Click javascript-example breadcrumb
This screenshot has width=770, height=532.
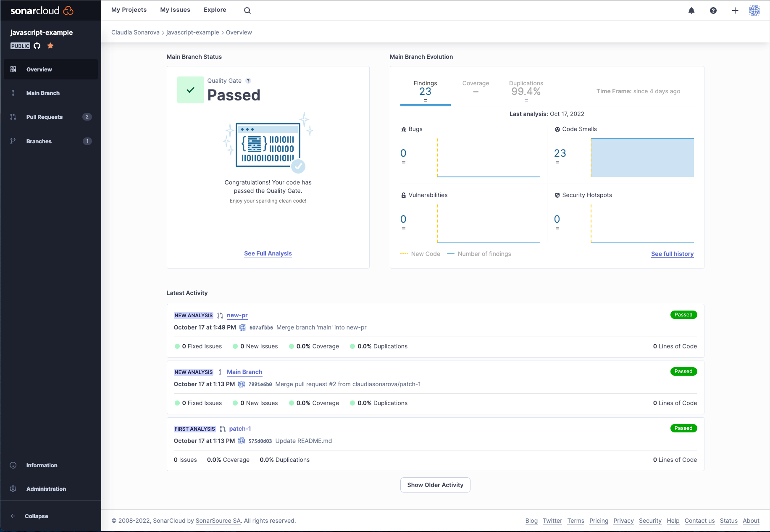[x=193, y=32]
